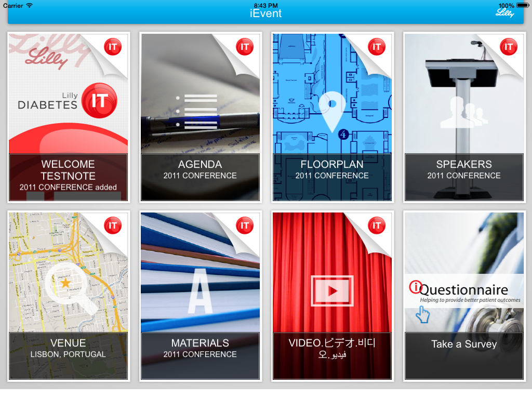The image size is (532, 399).
Task: Tap the IT badge on the Agenda tile
Action: coord(245,47)
